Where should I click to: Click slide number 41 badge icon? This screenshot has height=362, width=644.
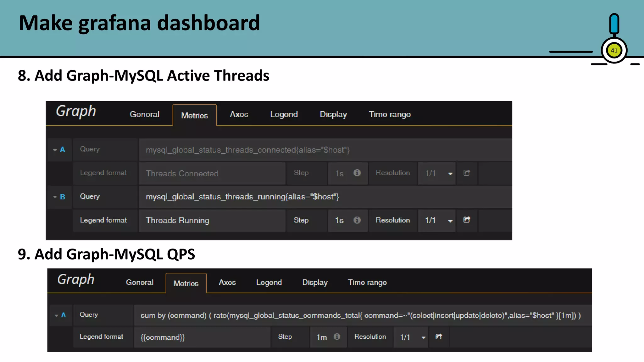(614, 50)
